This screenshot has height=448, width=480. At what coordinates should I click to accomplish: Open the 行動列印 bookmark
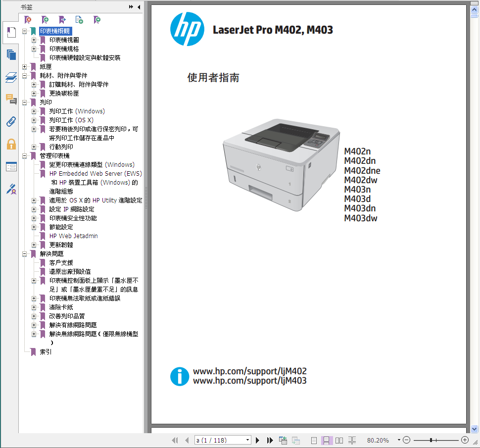point(61,147)
